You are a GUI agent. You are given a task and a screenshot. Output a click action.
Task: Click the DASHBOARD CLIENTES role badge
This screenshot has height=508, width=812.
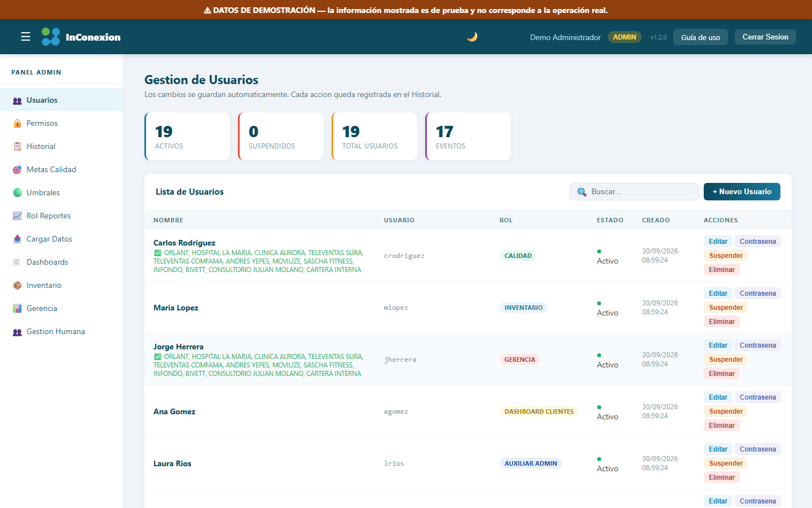[x=539, y=411]
